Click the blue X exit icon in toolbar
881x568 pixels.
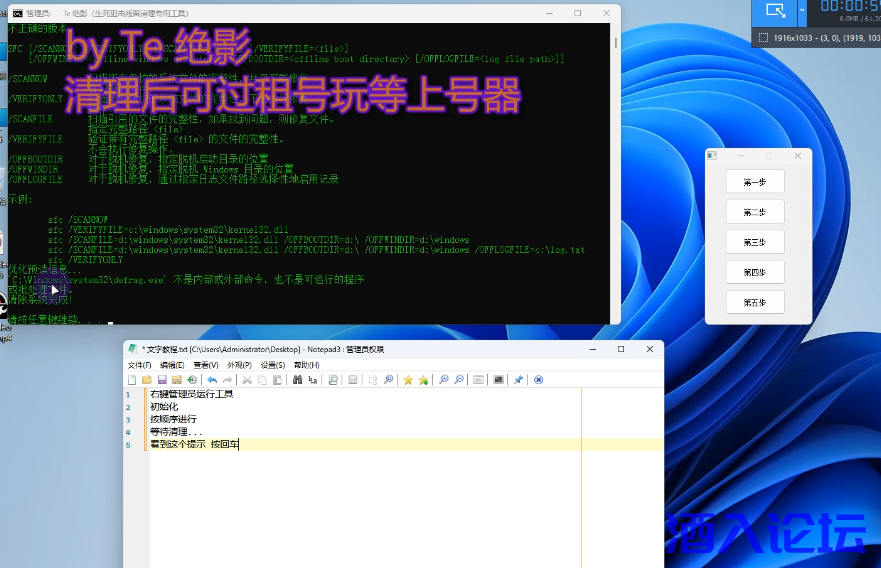click(538, 380)
